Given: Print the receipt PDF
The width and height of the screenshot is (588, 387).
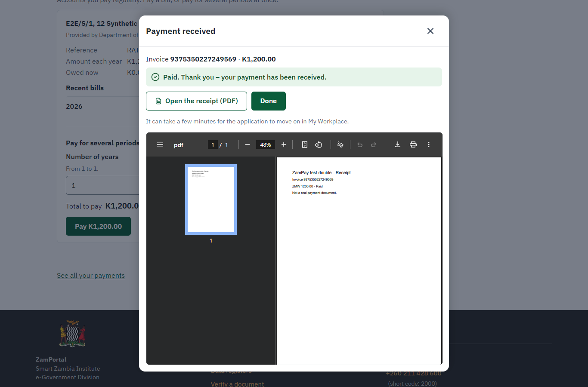Looking at the screenshot, I should point(413,145).
